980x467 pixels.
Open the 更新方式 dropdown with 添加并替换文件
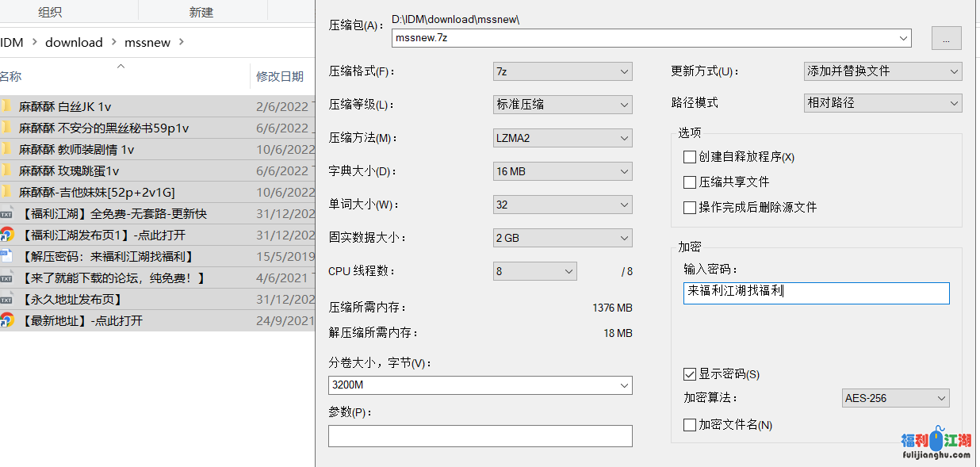[x=882, y=71]
